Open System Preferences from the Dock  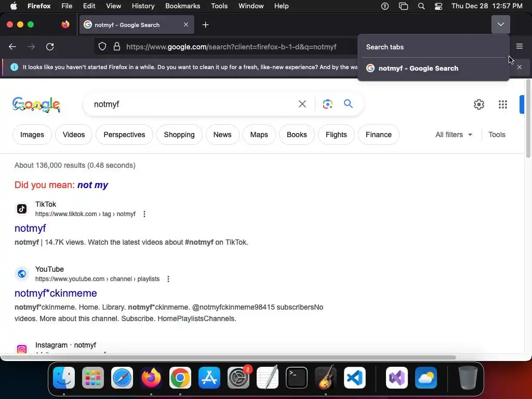(238, 378)
